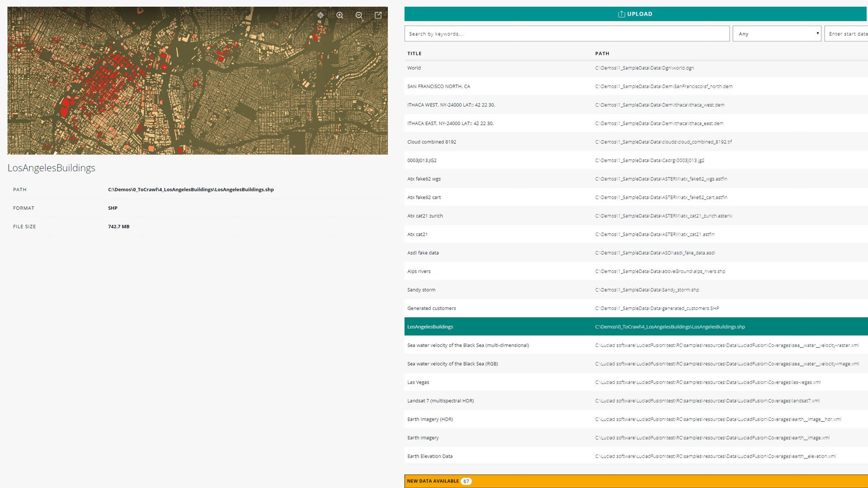The width and height of the screenshot is (868, 488).
Task: Select the Alps rivers dataset
Action: tap(419, 272)
